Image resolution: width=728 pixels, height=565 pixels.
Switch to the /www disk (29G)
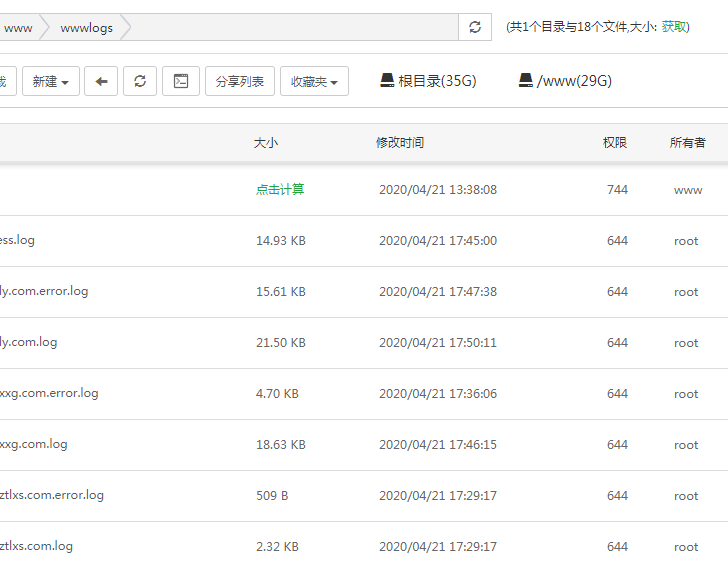pos(565,81)
